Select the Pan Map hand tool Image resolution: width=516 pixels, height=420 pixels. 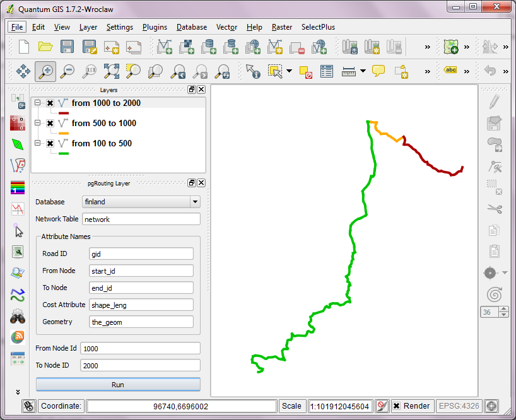tap(23, 71)
